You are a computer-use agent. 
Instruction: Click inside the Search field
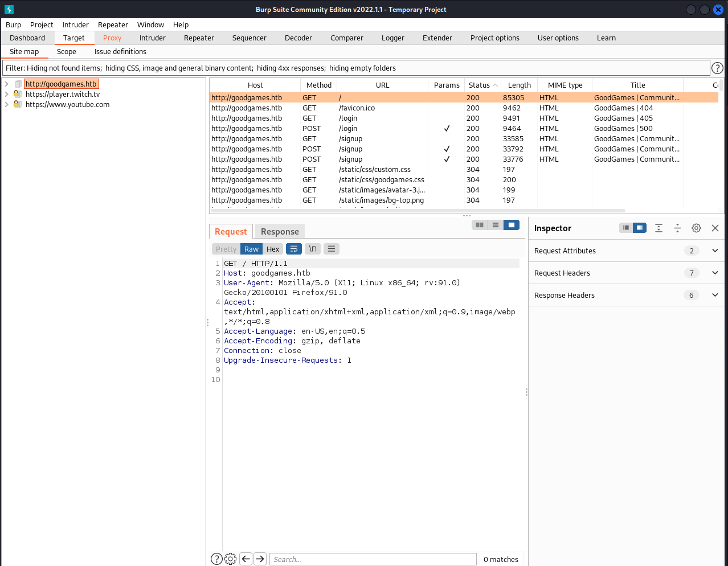[373, 559]
